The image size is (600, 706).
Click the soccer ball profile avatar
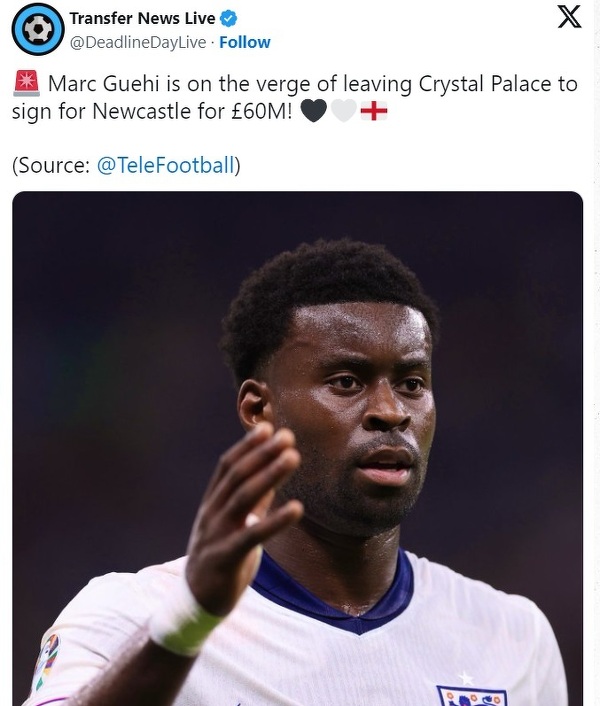click(37, 29)
